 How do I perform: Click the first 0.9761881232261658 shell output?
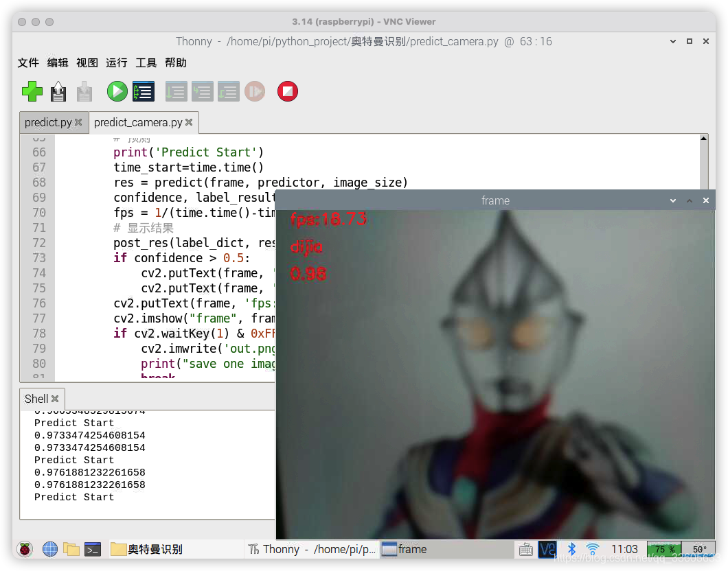click(89, 473)
